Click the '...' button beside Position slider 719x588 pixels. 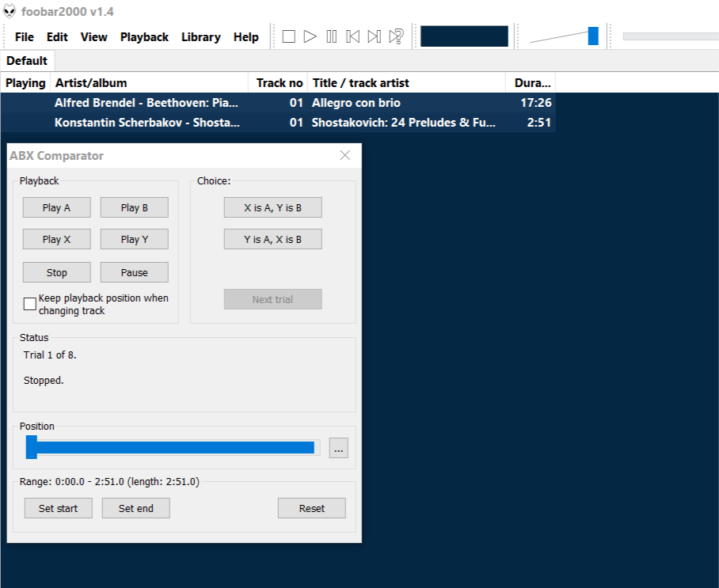coord(338,448)
